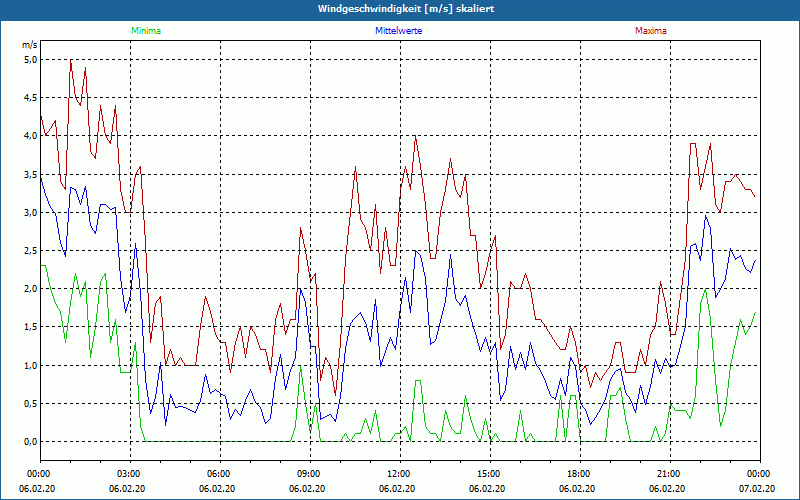Click the 09:00 time label
Viewport: 800px width, 500px height.
point(307,474)
